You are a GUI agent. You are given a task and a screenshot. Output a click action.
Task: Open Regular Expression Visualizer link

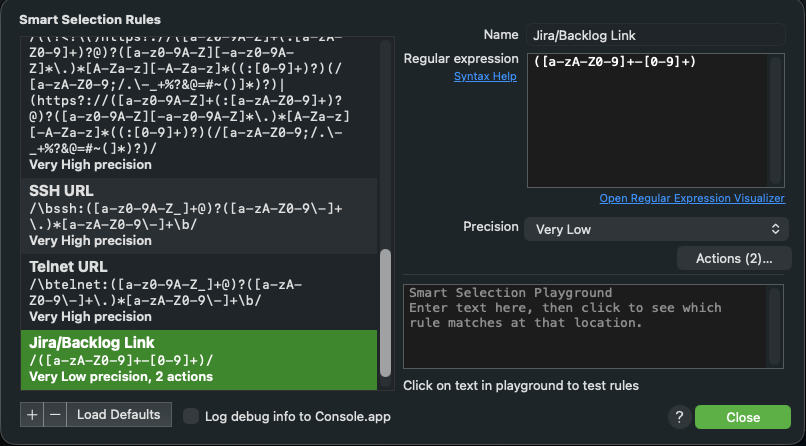(x=692, y=198)
